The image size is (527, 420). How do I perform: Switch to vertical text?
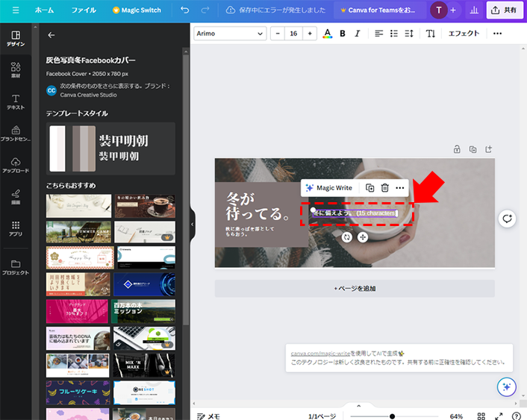[431, 34]
